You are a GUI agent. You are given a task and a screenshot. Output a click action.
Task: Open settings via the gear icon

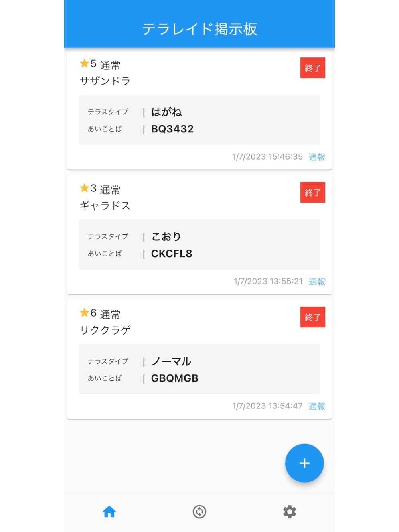point(290,512)
